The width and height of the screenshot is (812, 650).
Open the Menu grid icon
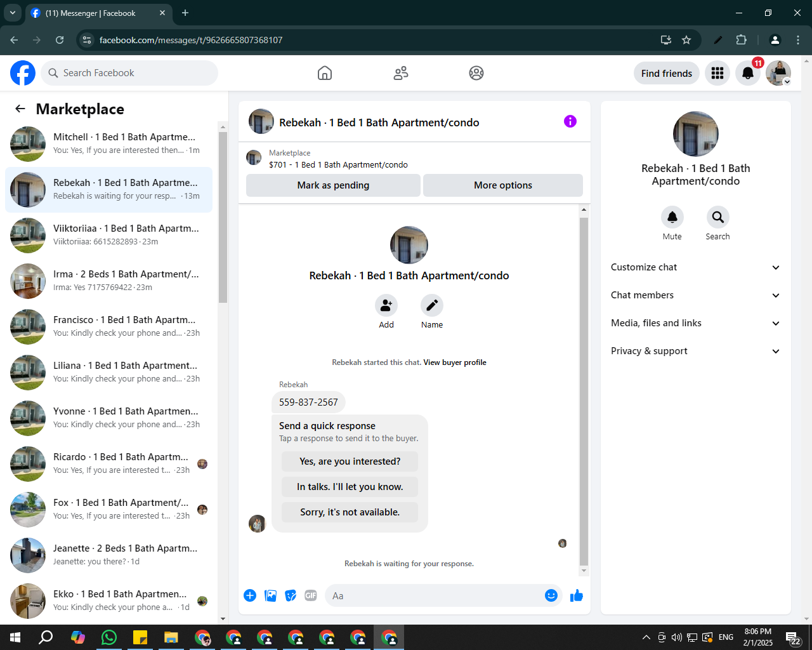click(x=717, y=73)
